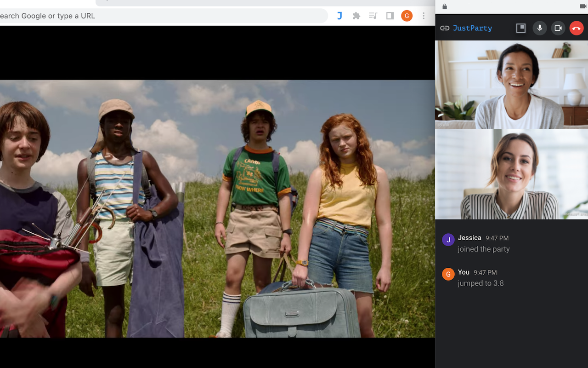
Task: Click Jessica's purple J avatar in chat
Action: (448, 240)
